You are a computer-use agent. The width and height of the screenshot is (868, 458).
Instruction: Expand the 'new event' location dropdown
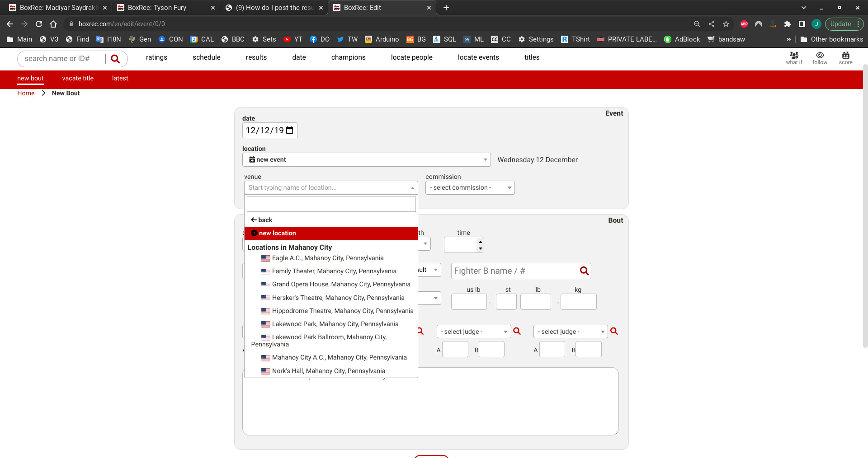point(367,159)
